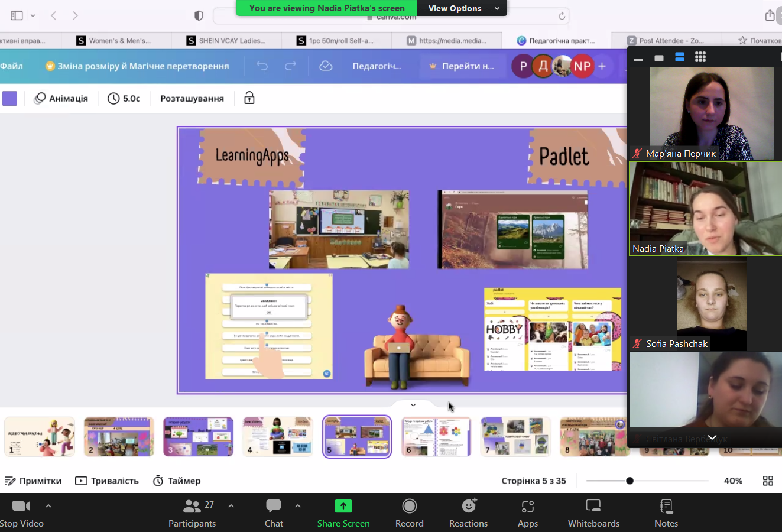Click the Canva undo arrow icon

pyautogui.click(x=262, y=66)
